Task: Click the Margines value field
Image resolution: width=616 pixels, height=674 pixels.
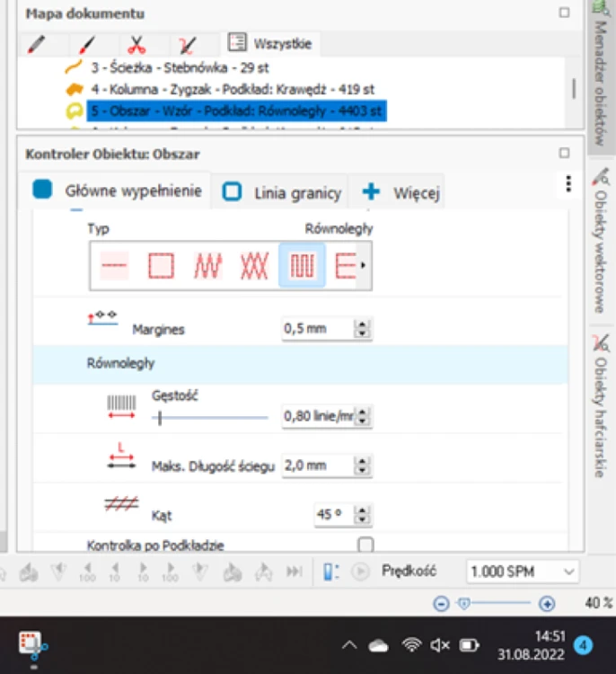Action: [x=318, y=329]
